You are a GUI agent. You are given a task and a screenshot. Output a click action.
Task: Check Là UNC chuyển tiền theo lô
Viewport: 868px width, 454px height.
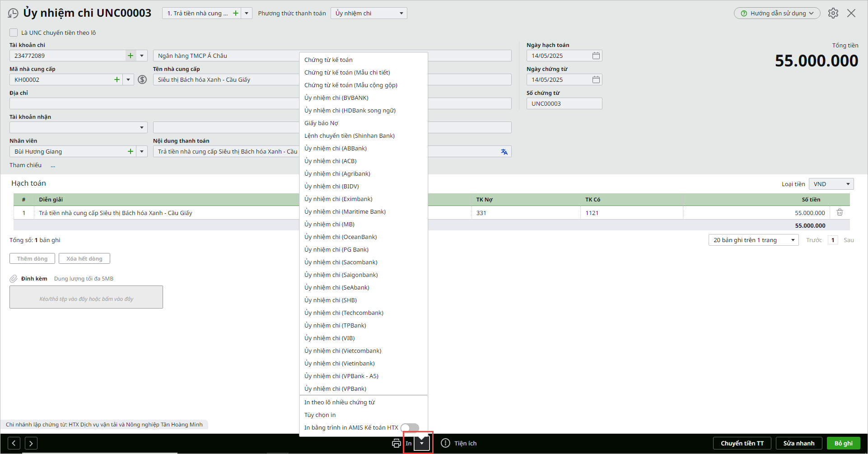[14, 33]
